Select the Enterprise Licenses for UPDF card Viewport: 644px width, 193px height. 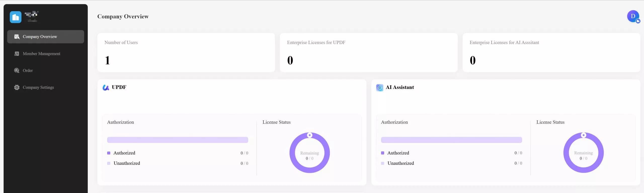[x=369, y=52]
